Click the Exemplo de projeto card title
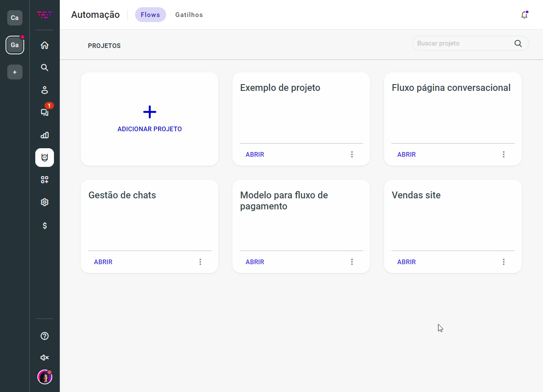The image size is (543, 392). coord(280,88)
